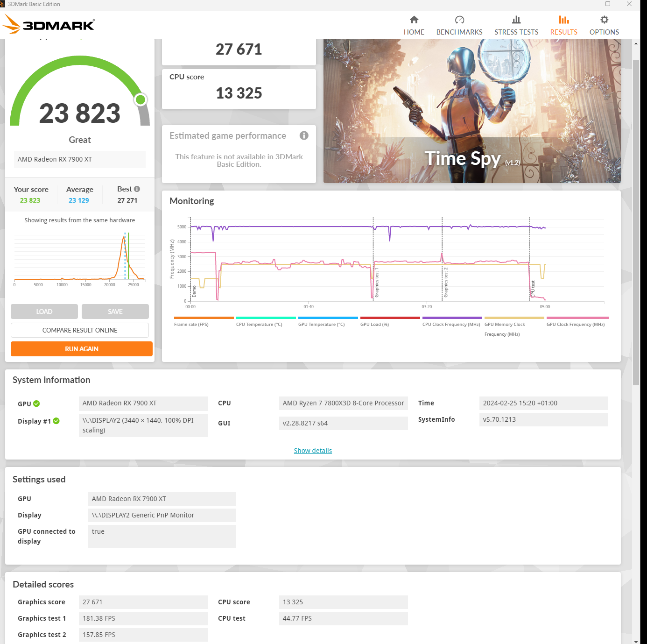The image size is (647, 644).
Task: Click COMPARE RESULT ONLINE button
Action: tap(80, 330)
